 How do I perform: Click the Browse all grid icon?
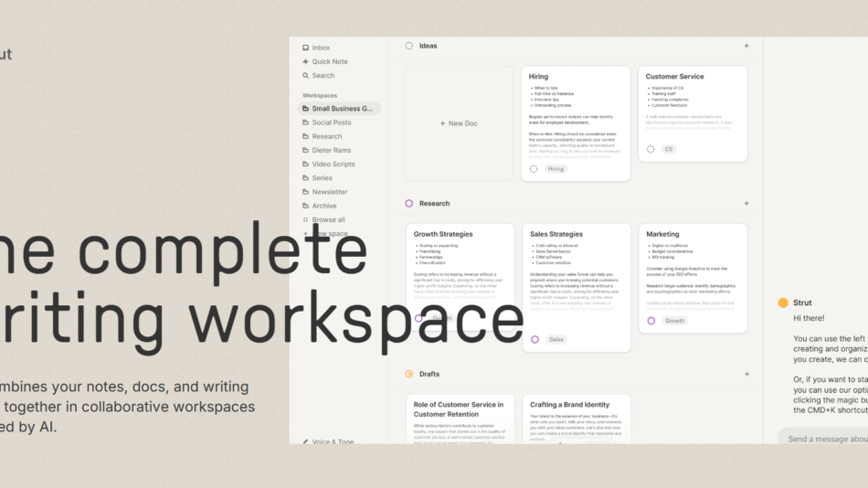305,220
